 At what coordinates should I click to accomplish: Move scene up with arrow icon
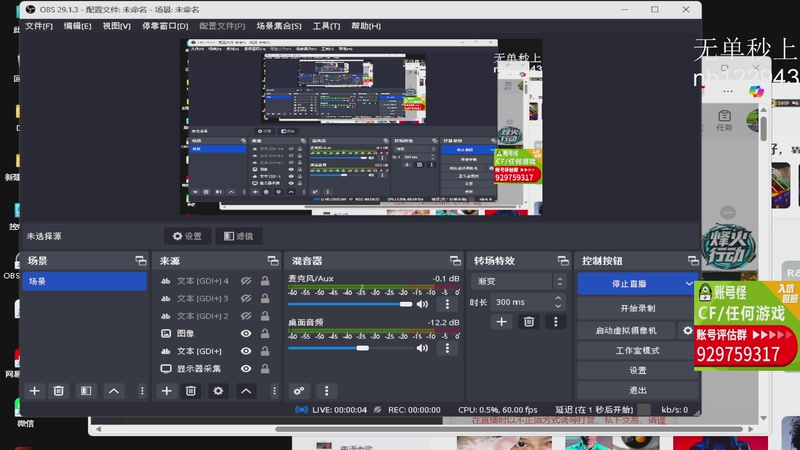tap(113, 391)
